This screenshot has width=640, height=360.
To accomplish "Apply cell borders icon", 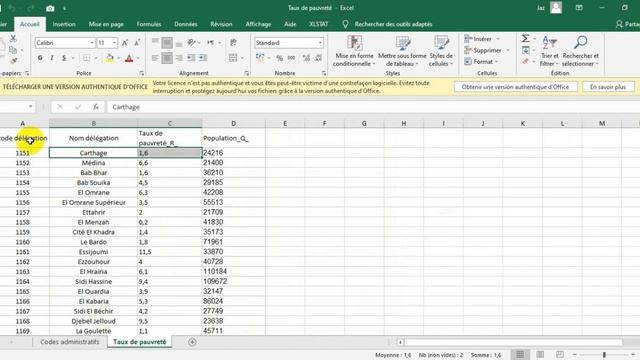I will tap(86, 58).
